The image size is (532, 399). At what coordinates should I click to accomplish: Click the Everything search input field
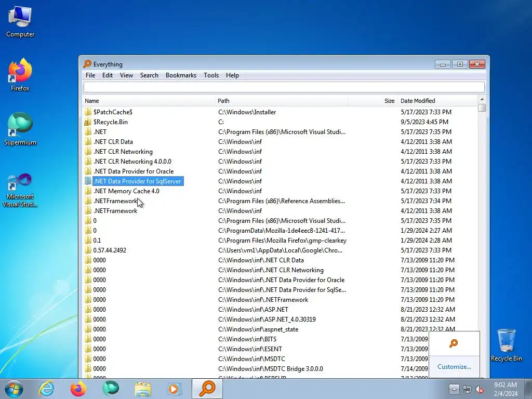pos(284,87)
